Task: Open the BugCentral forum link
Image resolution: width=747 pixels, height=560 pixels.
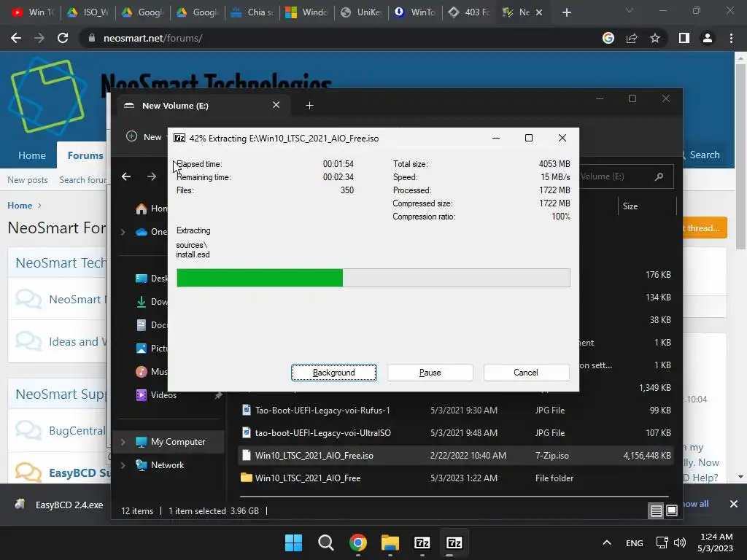Action: [x=77, y=430]
